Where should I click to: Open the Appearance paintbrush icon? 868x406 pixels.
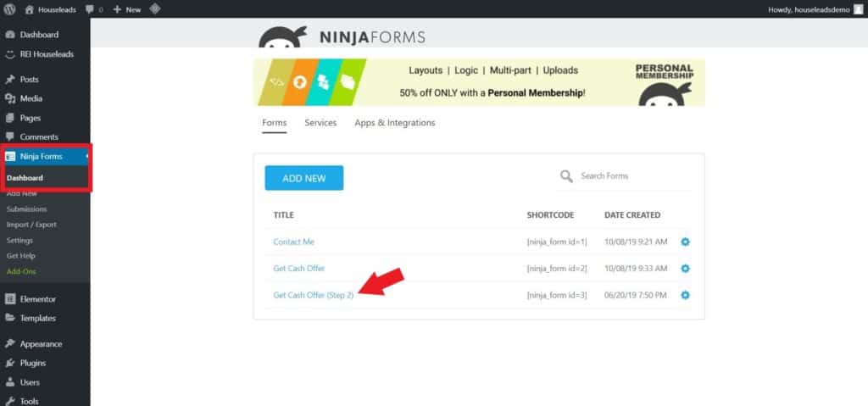point(10,344)
